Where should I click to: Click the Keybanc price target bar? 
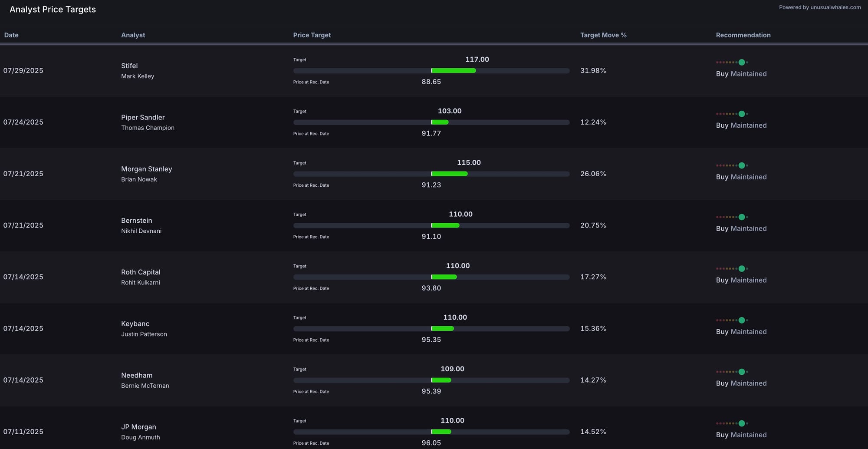(x=431, y=329)
